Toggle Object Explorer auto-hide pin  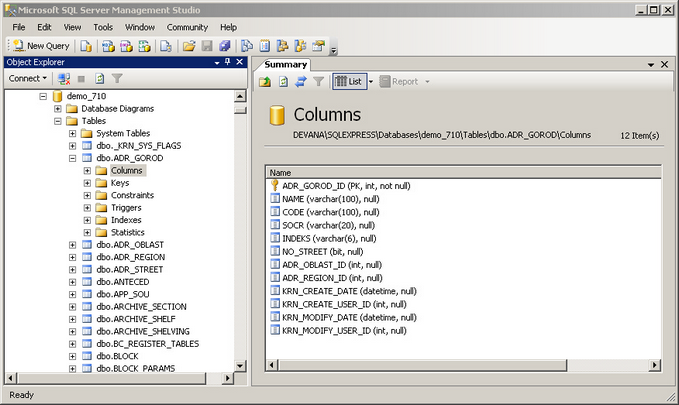pos(228,62)
